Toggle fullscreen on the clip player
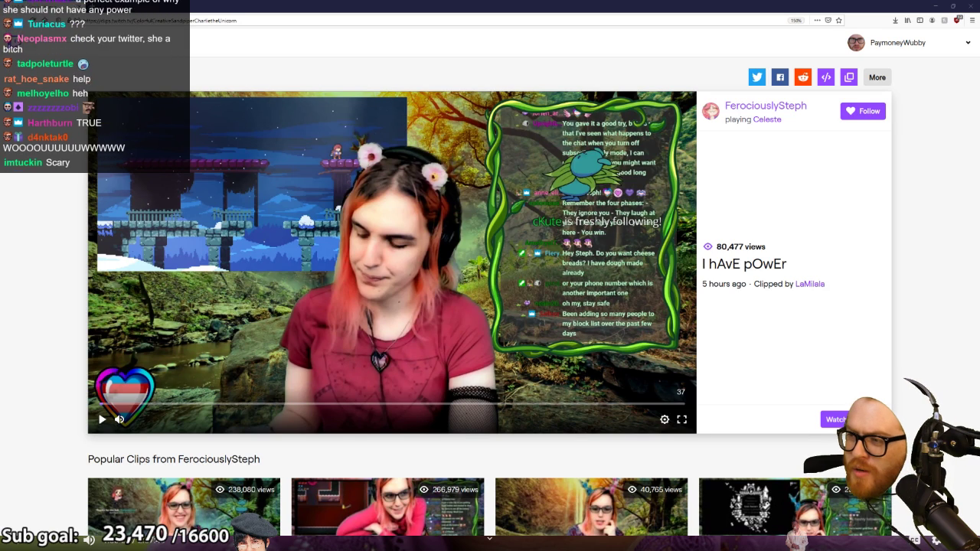The width and height of the screenshot is (980, 551). [x=681, y=419]
